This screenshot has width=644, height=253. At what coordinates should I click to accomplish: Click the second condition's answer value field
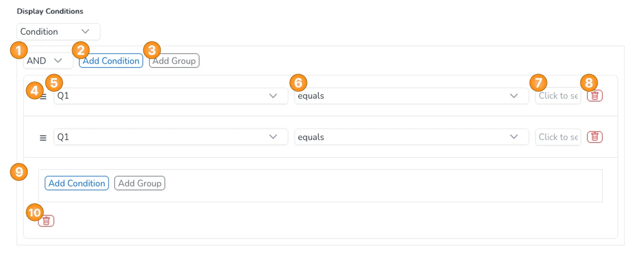(x=558, y=137)
